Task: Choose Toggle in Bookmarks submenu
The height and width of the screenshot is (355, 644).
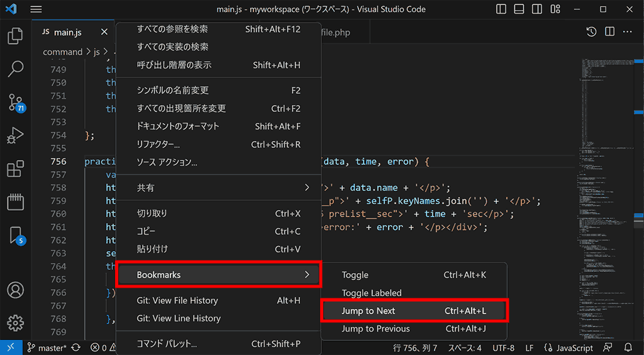Action: [414, 275]
